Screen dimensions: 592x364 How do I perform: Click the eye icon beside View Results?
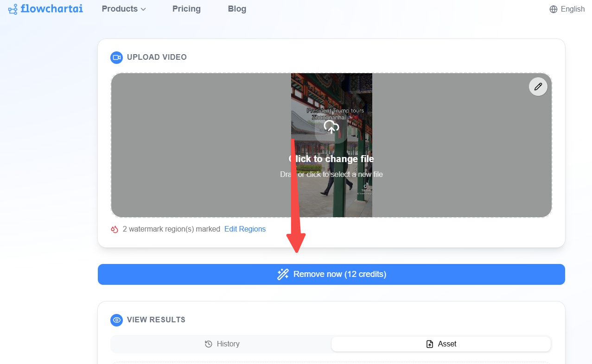[x=117, y=320]
